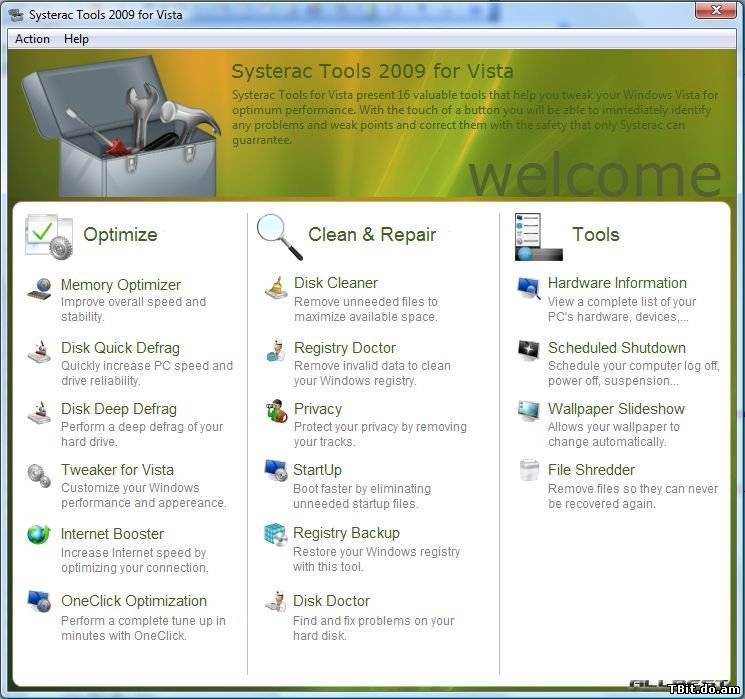Screen dimensions: 745x699
Task: Click the Memory Optimizer RAM chip icon
Action: [x=39, y=288]
